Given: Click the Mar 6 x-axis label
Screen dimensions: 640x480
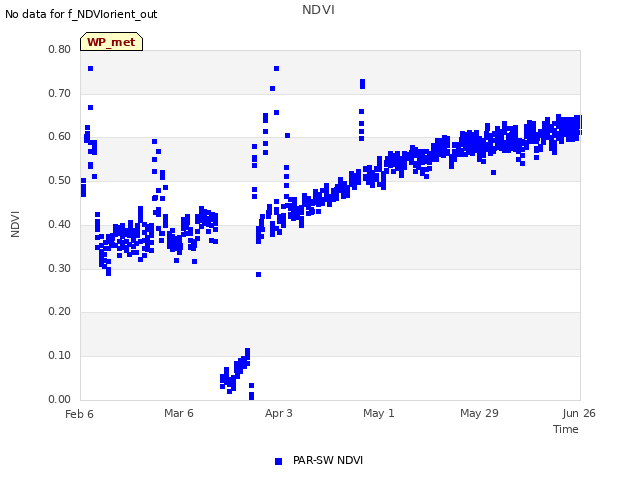Looking at the screenshot, I should point(179,413).
